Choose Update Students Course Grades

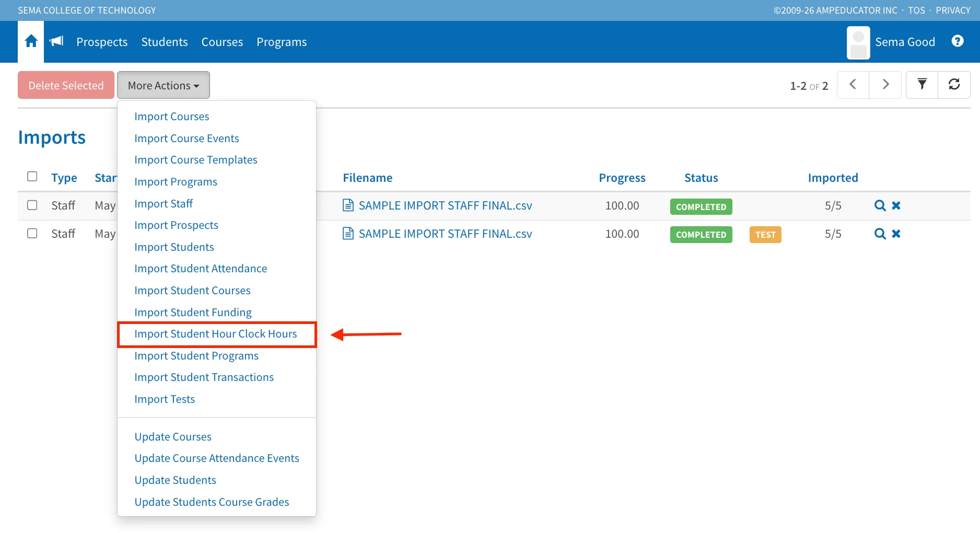pyautogui.click(x=212, y=502)
